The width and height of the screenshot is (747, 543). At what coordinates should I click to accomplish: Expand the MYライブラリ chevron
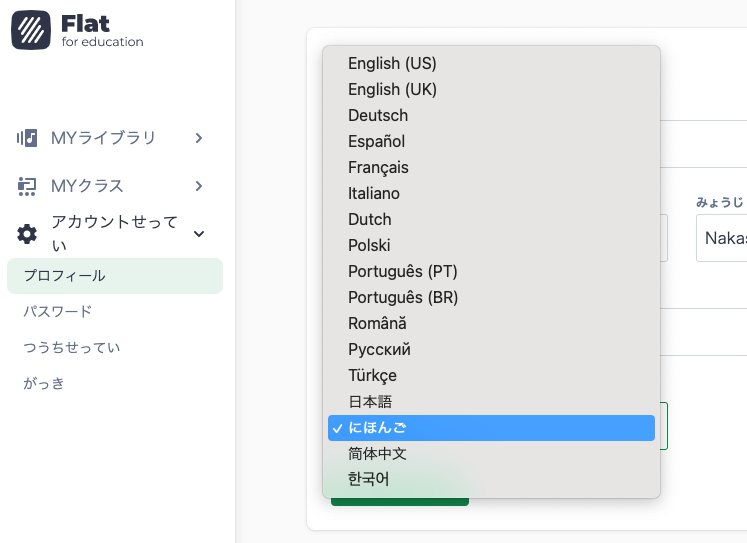click(199, 138)
